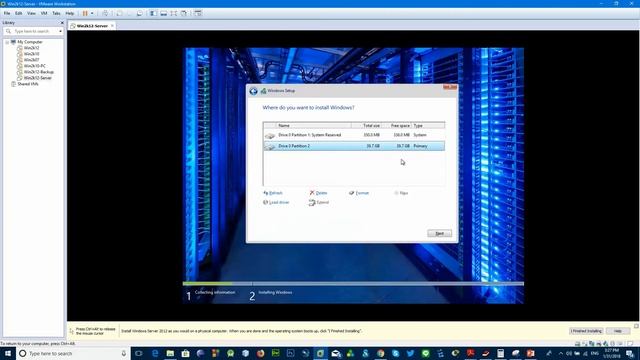
Task: Open Task View from the taskbar
Action: point(139,353)
